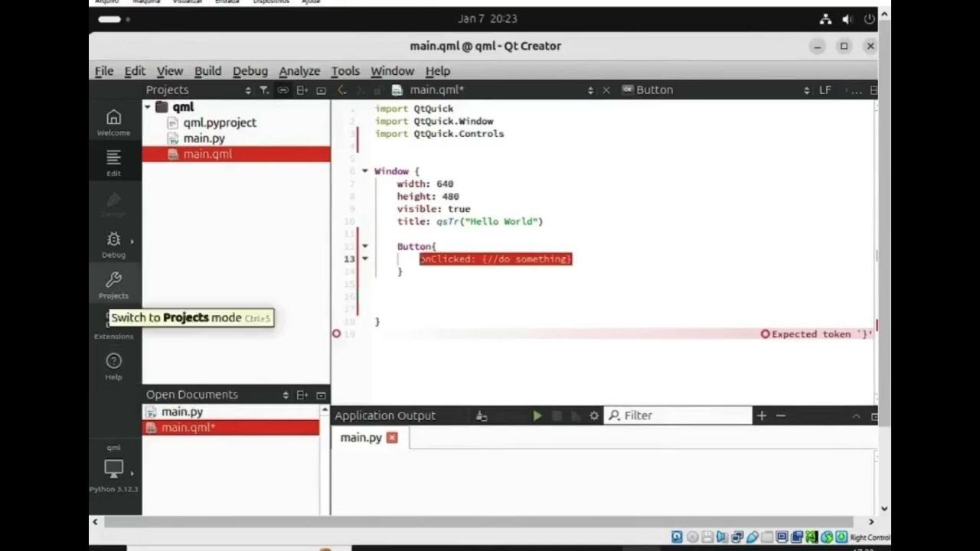
Task: Select the main.py output tab
Action: [361, 438]
